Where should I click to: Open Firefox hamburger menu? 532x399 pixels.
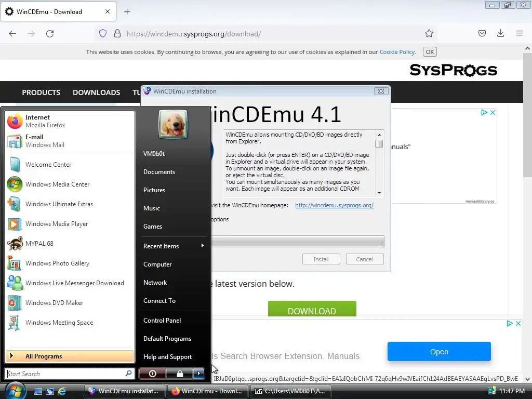[x=520, y=33]
